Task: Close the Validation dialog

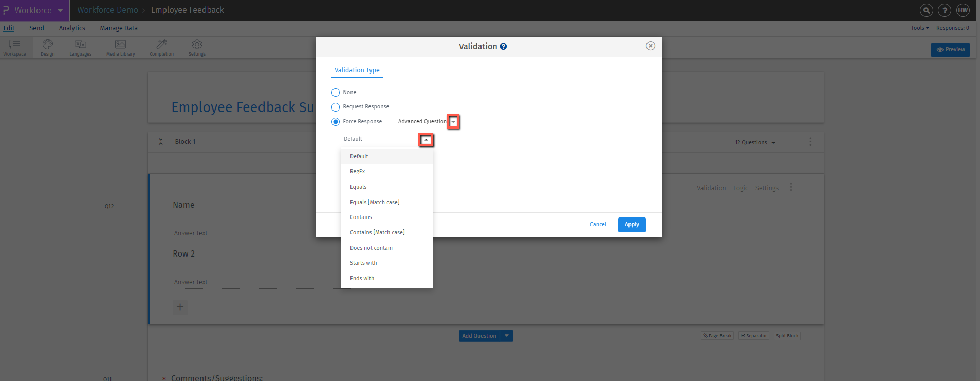Action: [x=651, y=46]
